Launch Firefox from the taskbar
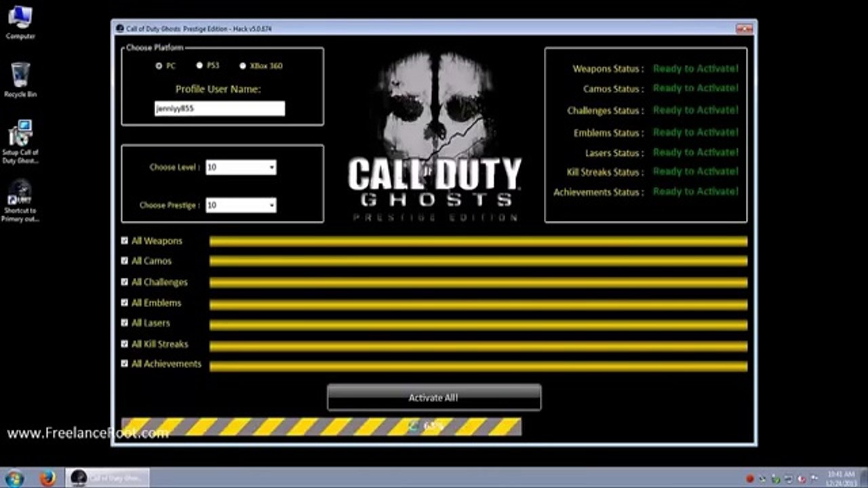This screenshot has width=868, height=488. pyautogui.click(x=47, y=478)
